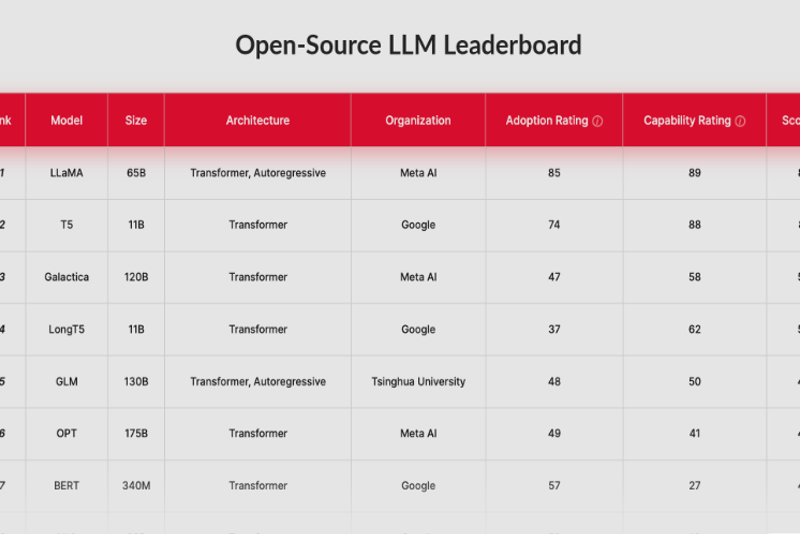Click the 11B size in T5 row
The image size is (800, 534).
[136, 225]
